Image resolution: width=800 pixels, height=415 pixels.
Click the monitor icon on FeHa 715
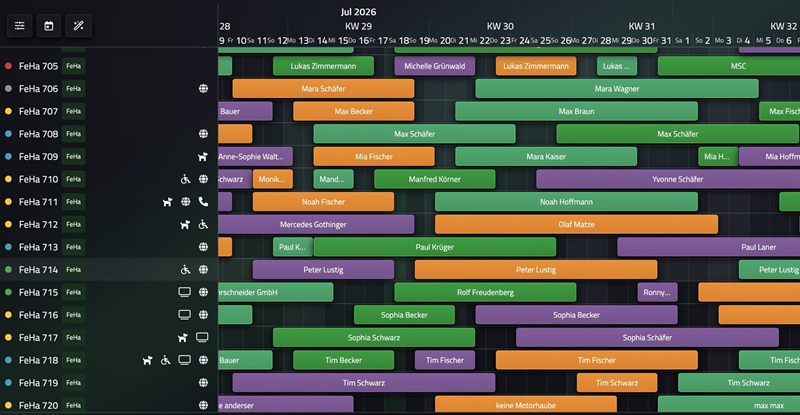pos(184,293)
